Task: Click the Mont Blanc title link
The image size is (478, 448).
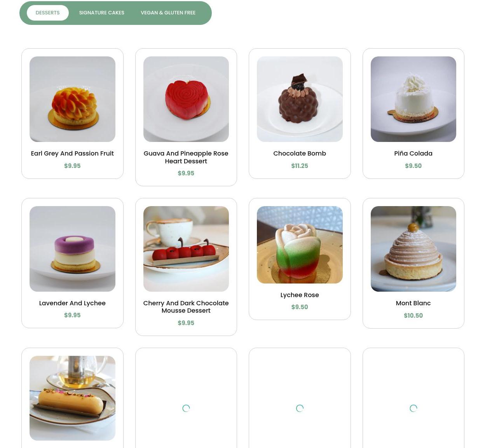Action: tap(413, 303)
